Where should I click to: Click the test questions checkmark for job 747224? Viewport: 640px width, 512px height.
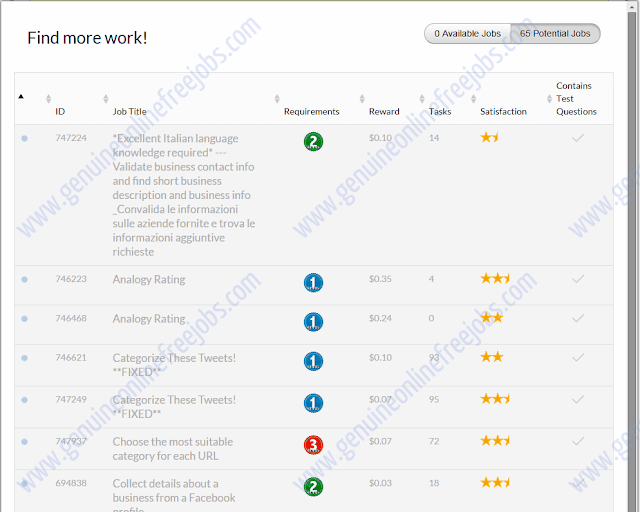tap(578, 138)
